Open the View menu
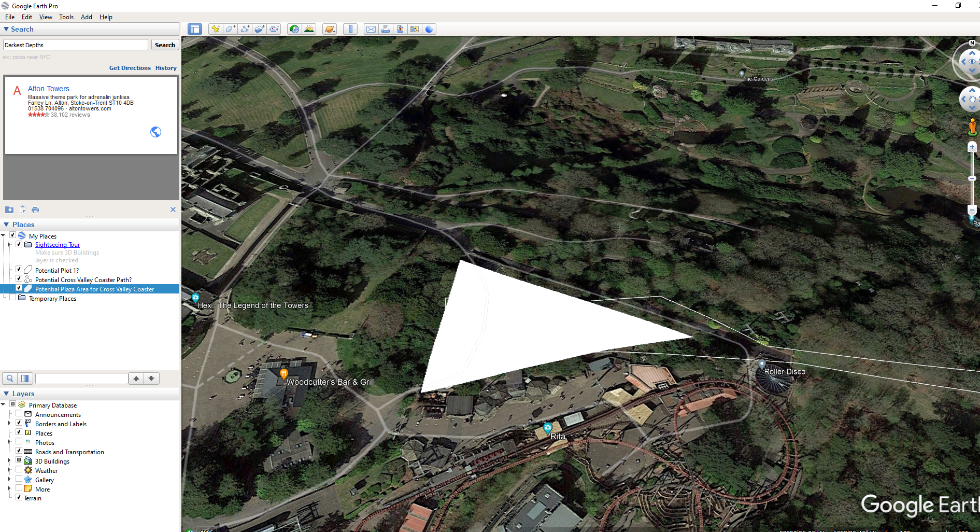Image resolution: width=980 pixels, height=532 pixels. coord(46,17)
